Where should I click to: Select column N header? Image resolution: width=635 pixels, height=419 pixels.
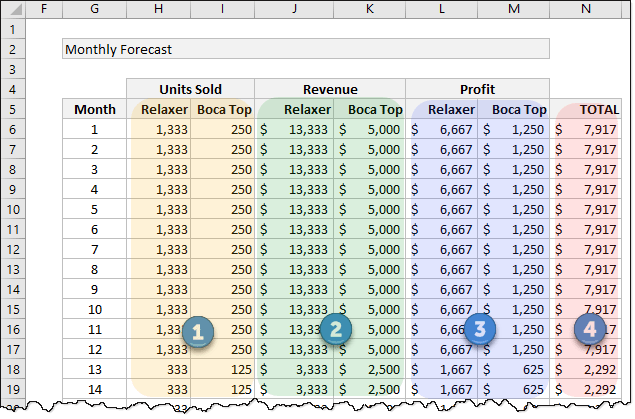pyautogui.click(x=586, y=9)
